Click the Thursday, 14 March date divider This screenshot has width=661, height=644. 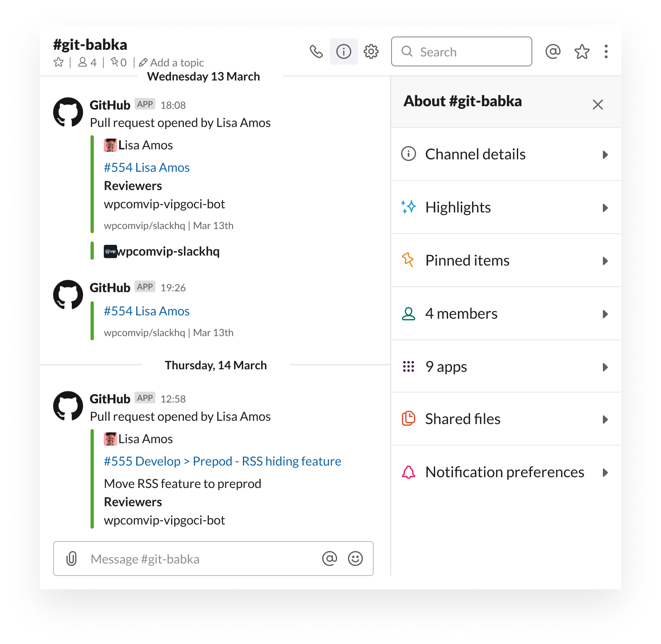216,366
